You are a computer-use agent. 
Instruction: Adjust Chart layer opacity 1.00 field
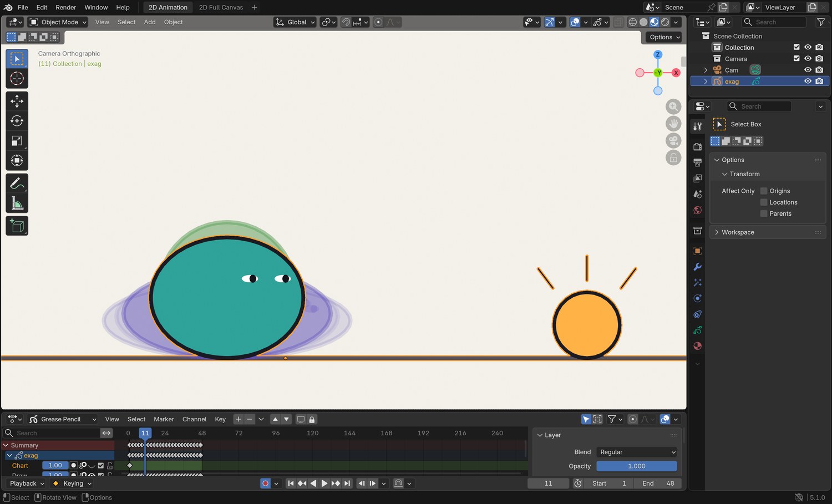[x=55, y=466]
